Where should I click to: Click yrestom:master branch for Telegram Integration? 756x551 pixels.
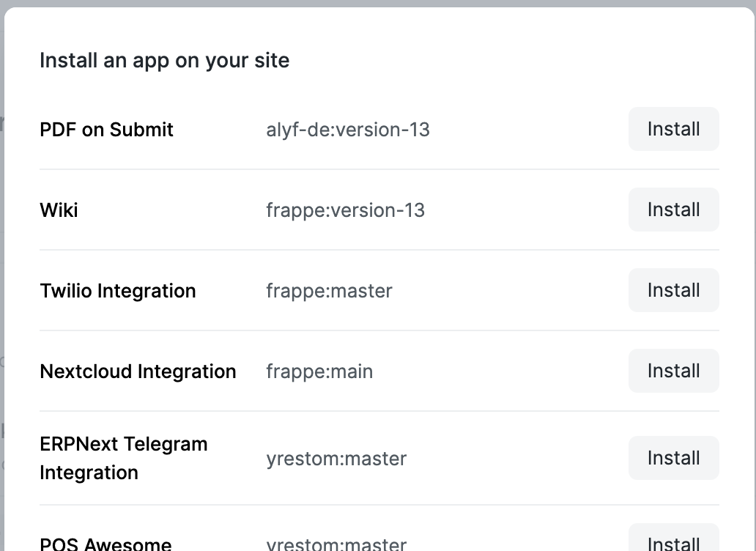click(336, 458)
